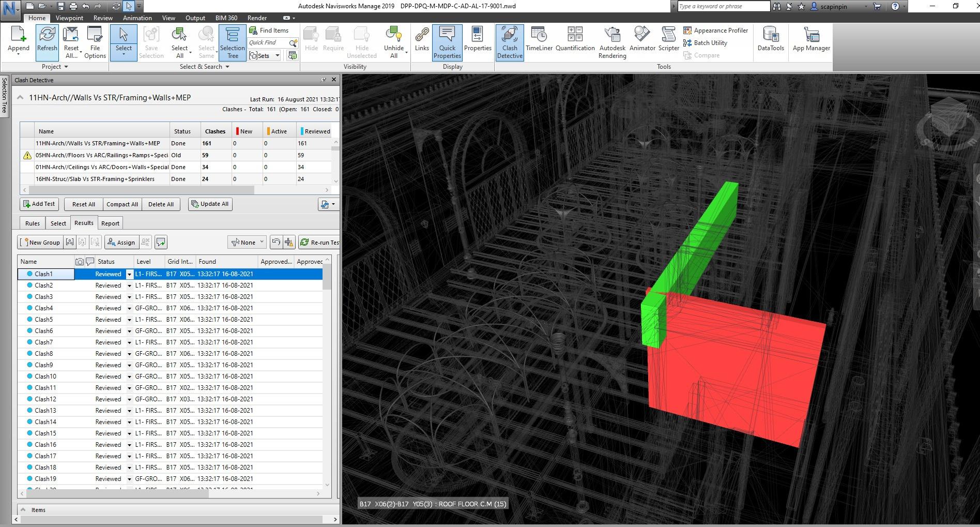Expand the Project panel dropdown arrow

(x=66, y=67)
